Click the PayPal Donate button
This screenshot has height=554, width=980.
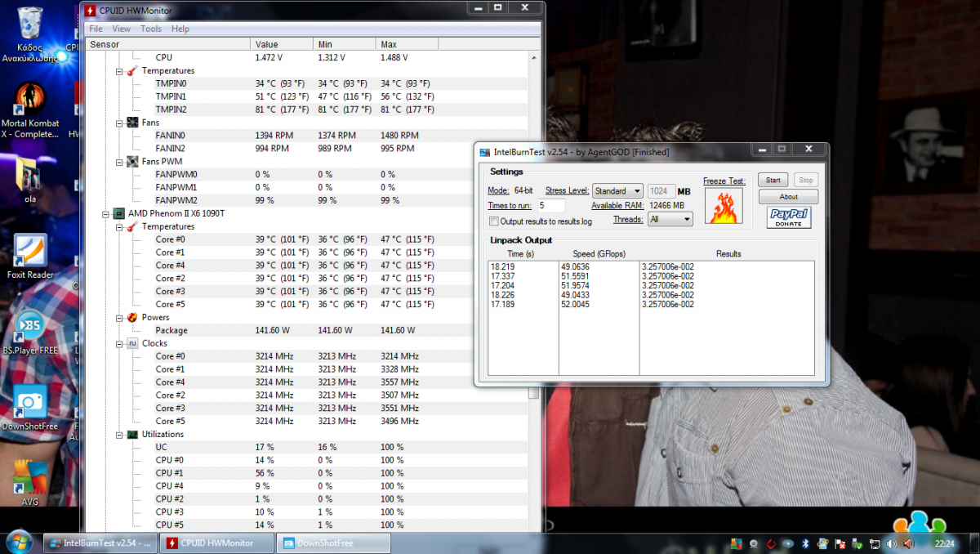(788, 217)
